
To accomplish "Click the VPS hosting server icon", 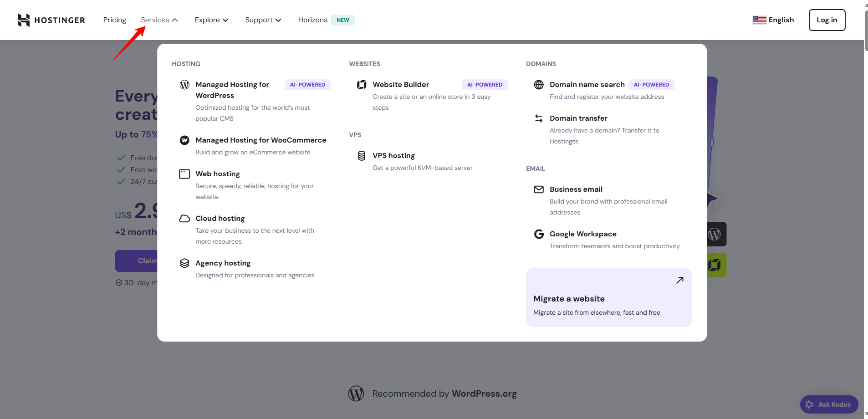I will tap(362, 156).
